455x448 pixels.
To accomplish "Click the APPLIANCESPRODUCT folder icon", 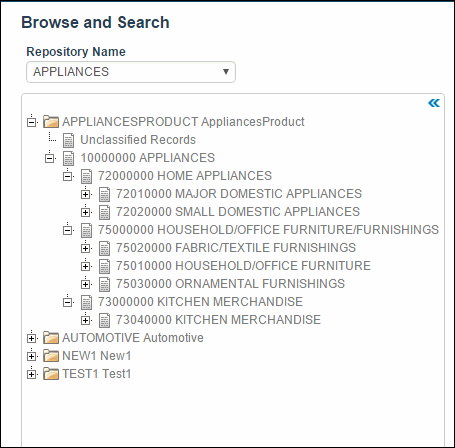I will [x=51, y=122].
